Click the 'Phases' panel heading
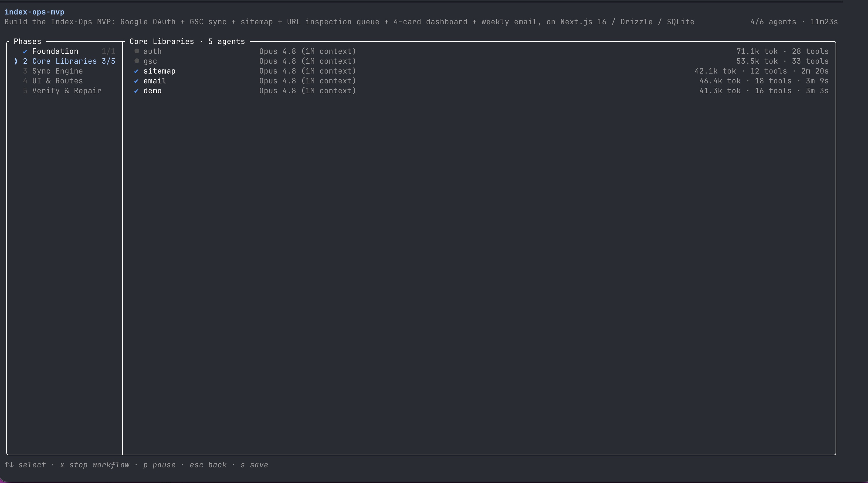Image resolution: width=868 pixels, height=483 pixels. pyautogui.click(x=27, y=41)
